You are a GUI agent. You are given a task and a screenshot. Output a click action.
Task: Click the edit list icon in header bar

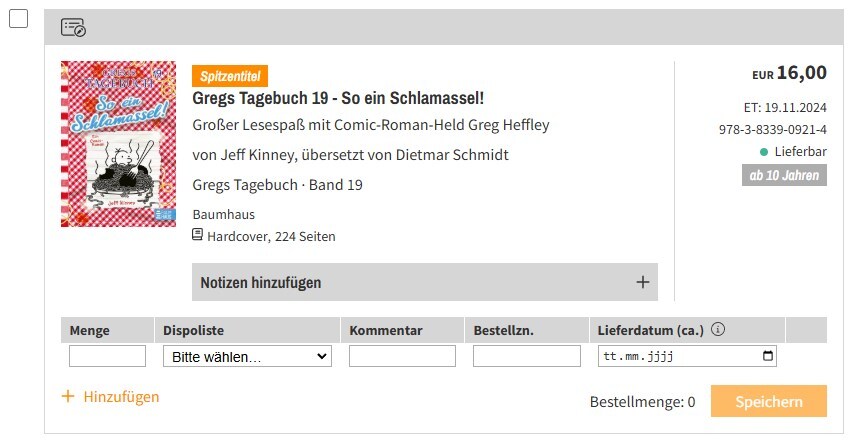[x=73, y=27]
